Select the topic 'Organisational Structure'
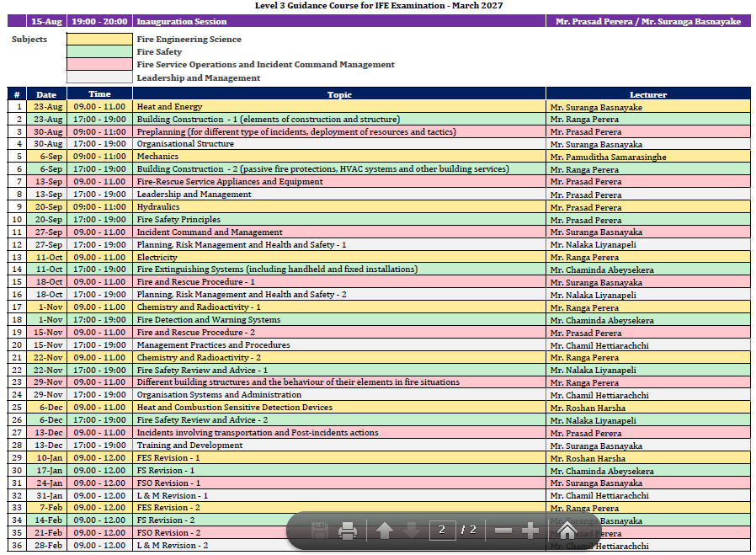The height and width of the screenshot is (555, 756). [185, 144]
